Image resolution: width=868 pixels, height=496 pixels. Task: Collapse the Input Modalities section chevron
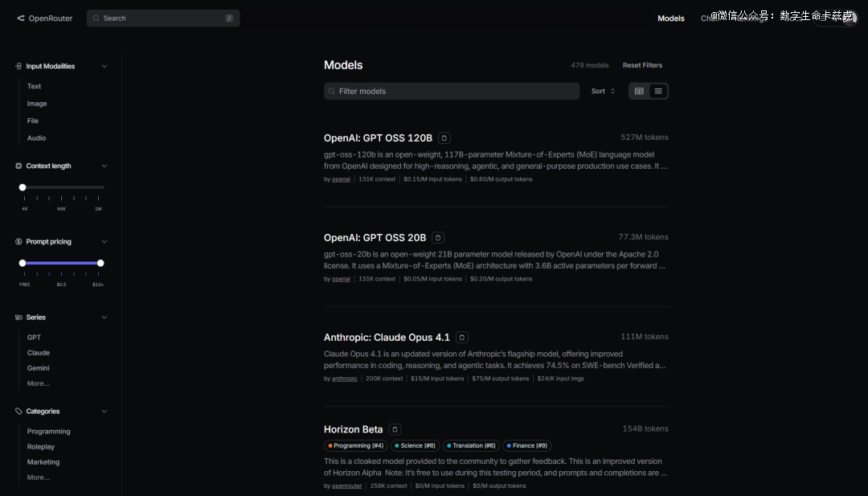point(104,66)
